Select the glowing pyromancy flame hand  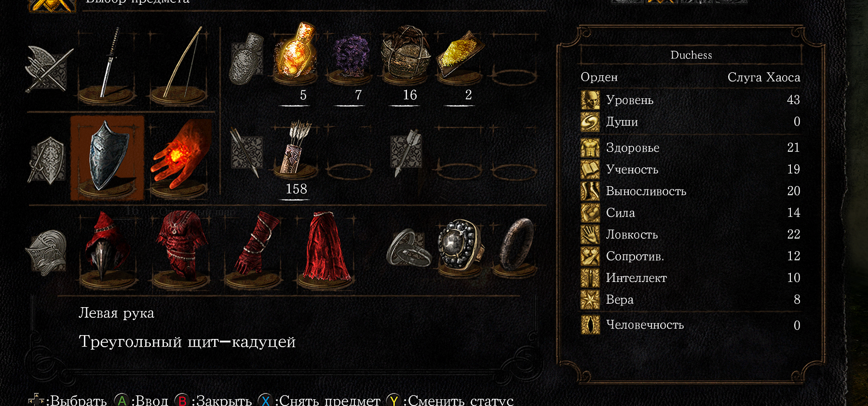180,159
